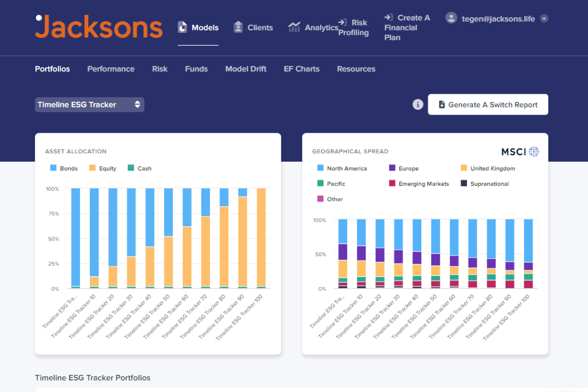This screenshot has height=392, width=588.
Task: Click the Clients badge icon
Action: (x=238, y=27)
